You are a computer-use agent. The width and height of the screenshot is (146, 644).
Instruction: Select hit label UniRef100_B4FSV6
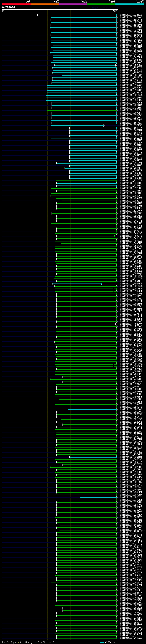131,55
